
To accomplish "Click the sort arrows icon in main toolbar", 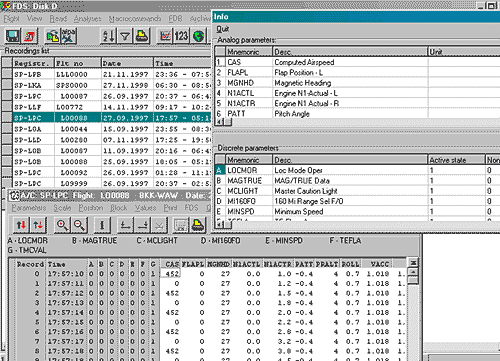I will coord(108,36).
